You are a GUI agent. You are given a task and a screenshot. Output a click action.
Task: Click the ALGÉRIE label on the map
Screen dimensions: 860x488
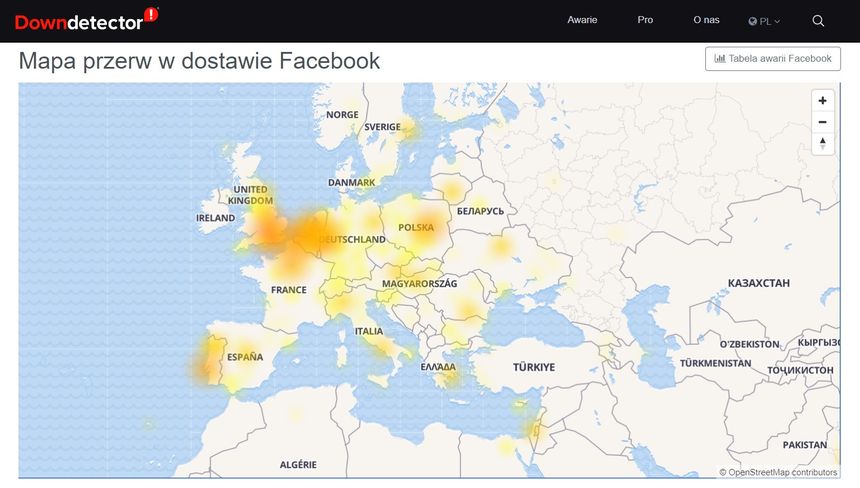(298, 464)
